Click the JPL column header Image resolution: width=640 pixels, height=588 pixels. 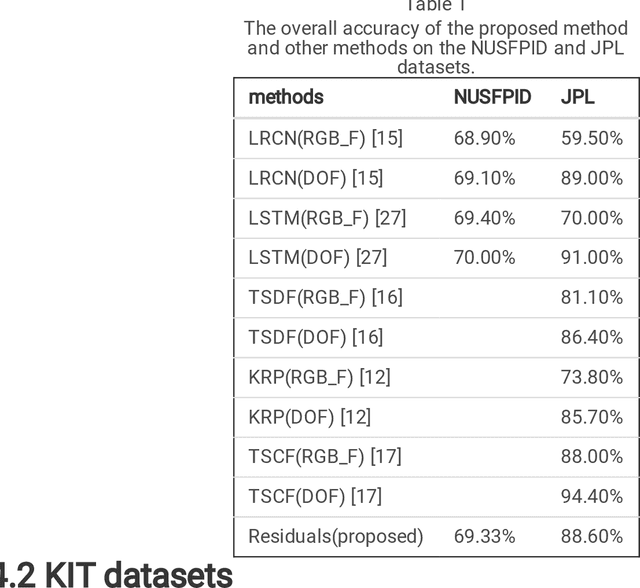(577, 97)
